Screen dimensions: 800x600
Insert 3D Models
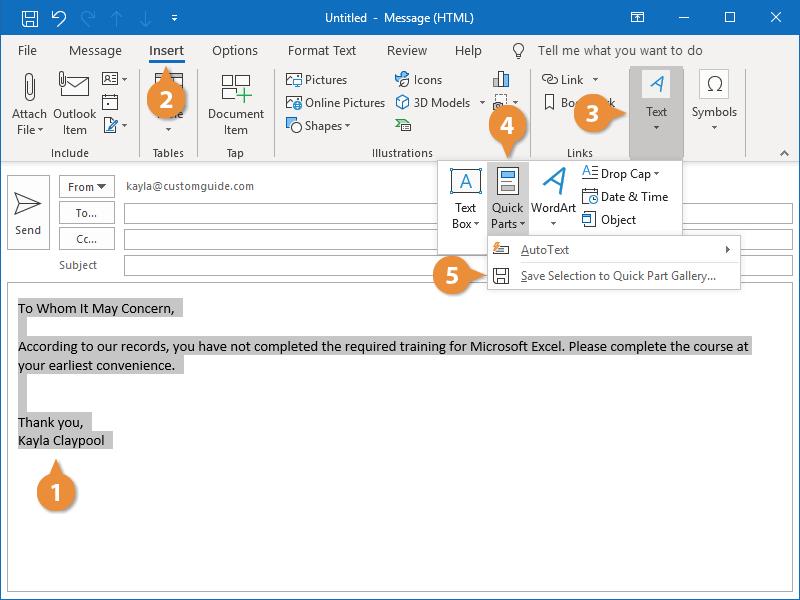[434, 102]
